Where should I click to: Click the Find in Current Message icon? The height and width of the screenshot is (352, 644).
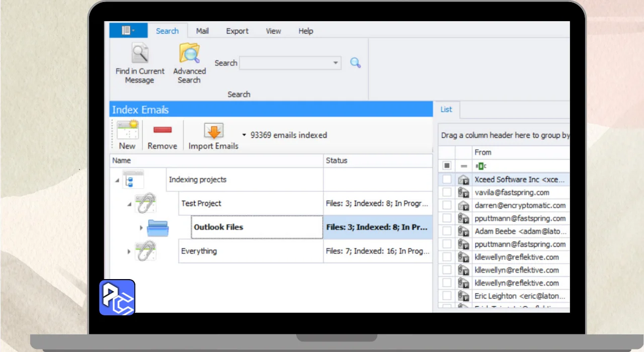coord(139,54)
